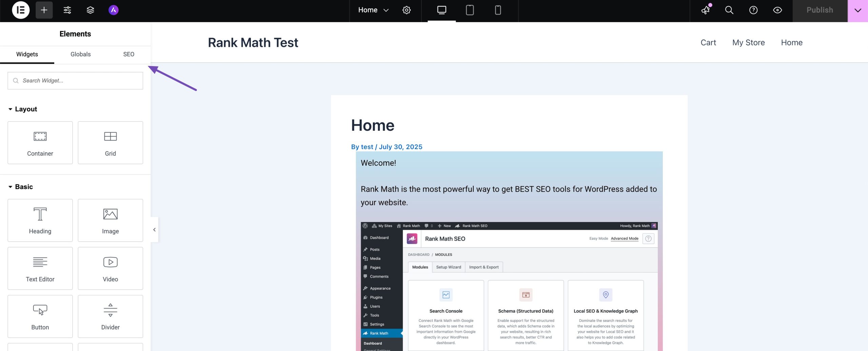Open the Finder search icon

[729, 10]
